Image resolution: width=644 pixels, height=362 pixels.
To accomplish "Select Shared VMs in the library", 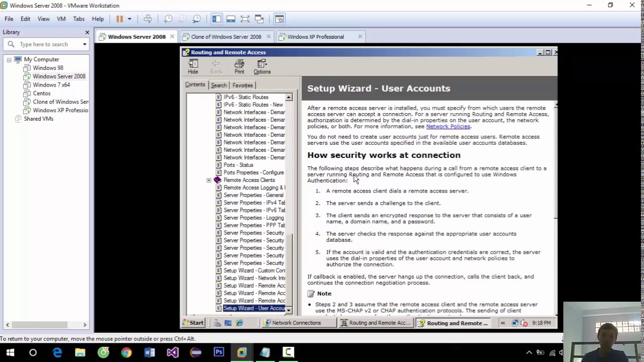I will click(x=38, y=119).
